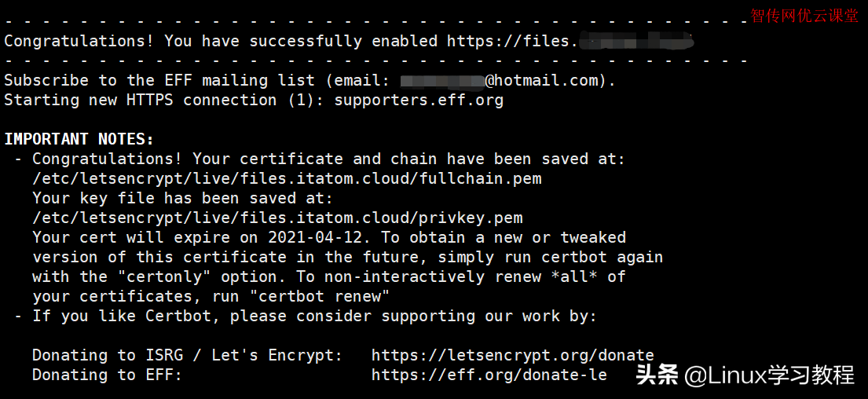This screenshot has height=399, width=868.
Task: Click the 头条 logo watermark
Action: [x=657, y=375]
